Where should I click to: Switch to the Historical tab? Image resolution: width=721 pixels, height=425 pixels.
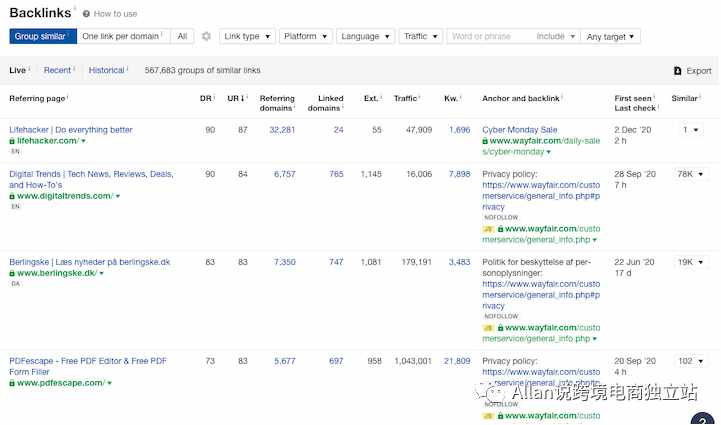107,70
